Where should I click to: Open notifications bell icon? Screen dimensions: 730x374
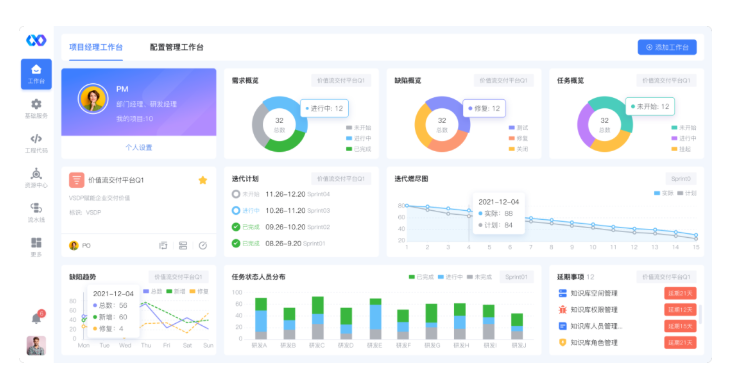coord(36,319)
